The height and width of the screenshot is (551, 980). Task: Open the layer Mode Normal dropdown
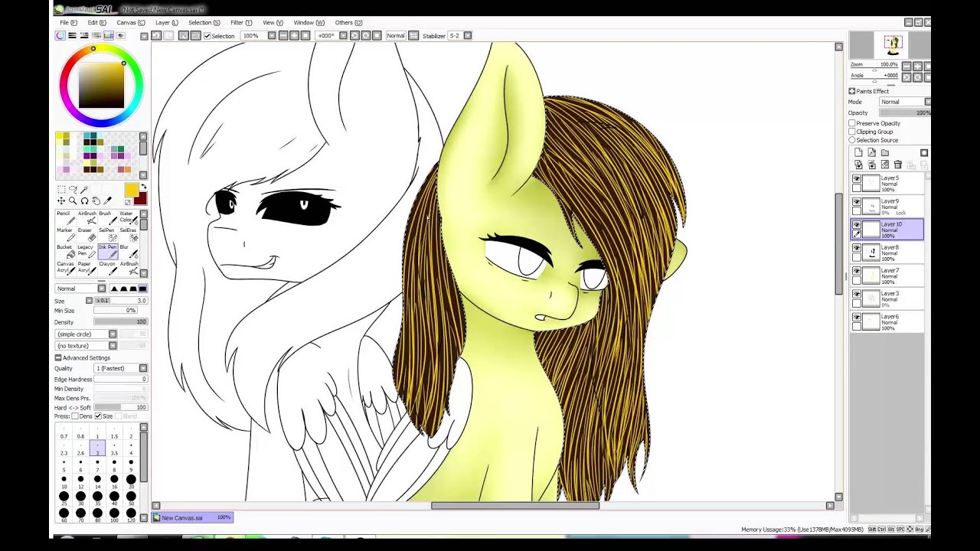click(905, 102)
